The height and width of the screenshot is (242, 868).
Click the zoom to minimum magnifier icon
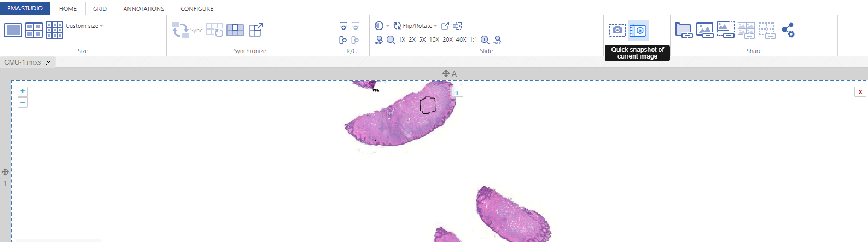(379, 39)
